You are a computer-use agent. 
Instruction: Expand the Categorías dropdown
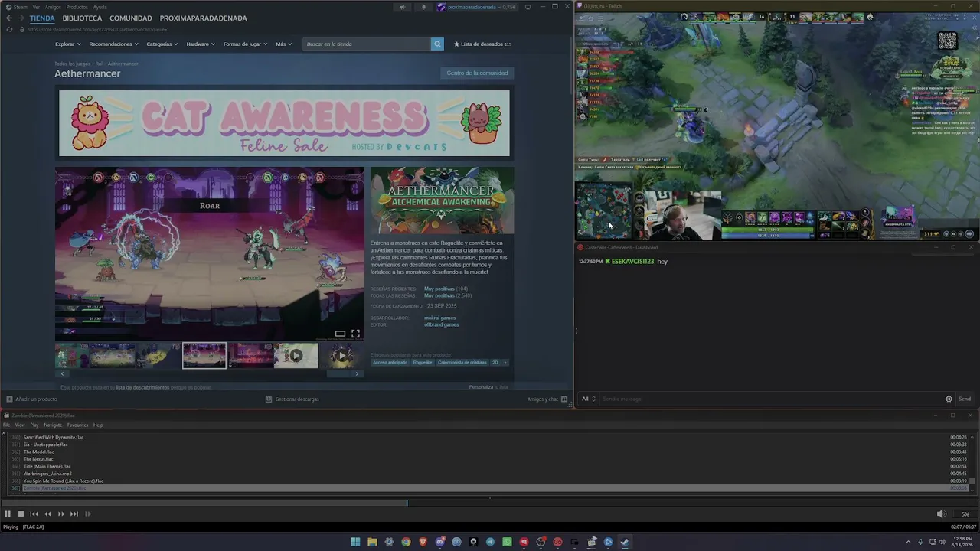162,44
